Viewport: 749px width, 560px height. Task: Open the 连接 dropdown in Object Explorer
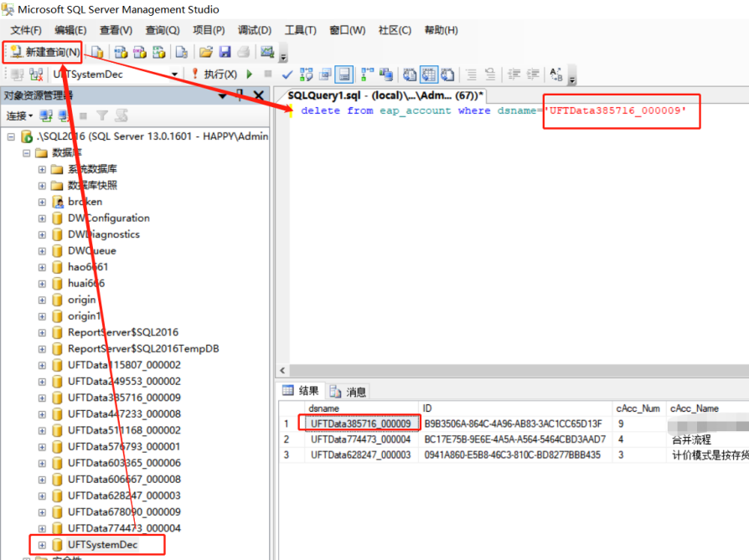coord(19,116)
